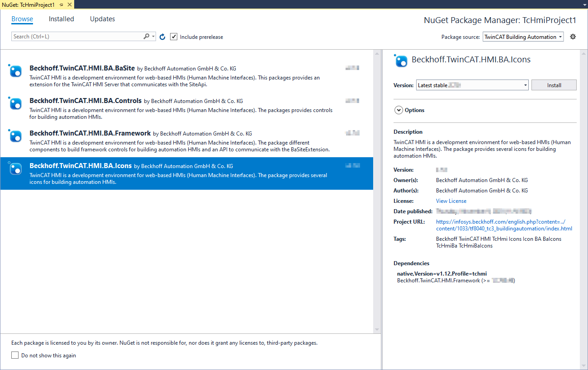Click the Install button
Screen dimensions: 588x370
pos(554,85)
